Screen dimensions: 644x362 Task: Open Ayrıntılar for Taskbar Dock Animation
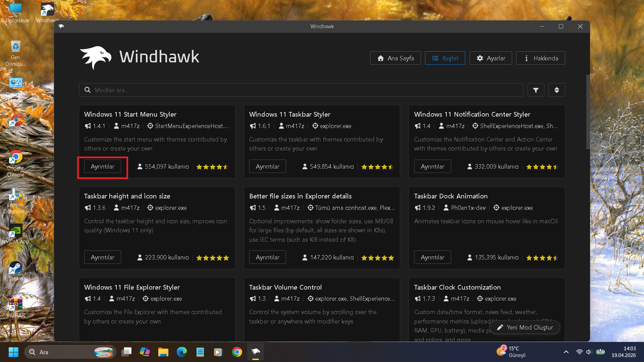coord(432,257)
